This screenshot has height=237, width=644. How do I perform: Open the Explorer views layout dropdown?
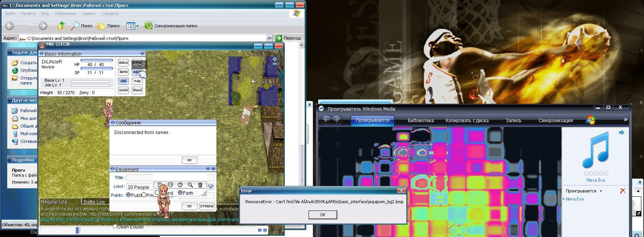click(132, 26)
